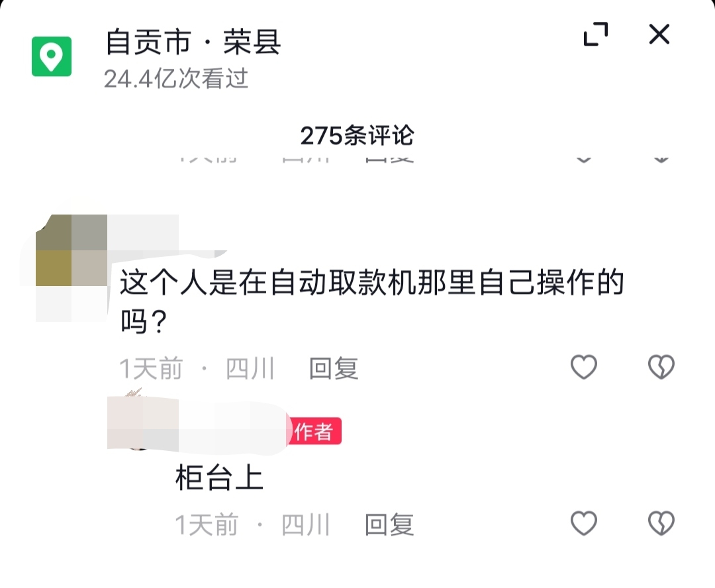
Task: Tap the partially visible 回复 at top
Action: pyautogui.click(x=389, y=159)
